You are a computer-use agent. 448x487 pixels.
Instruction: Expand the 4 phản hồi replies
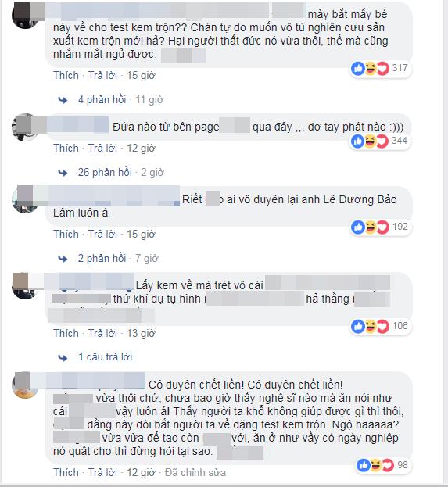click(102, 100)
